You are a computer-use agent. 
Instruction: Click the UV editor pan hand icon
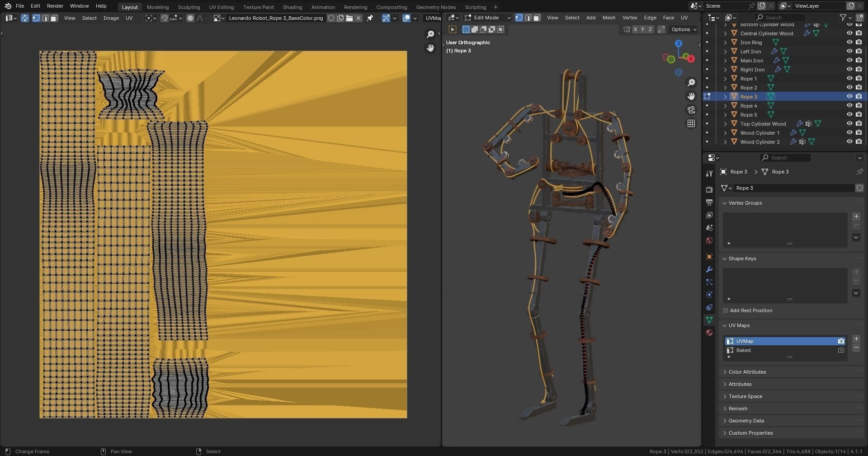pos(430,48)
